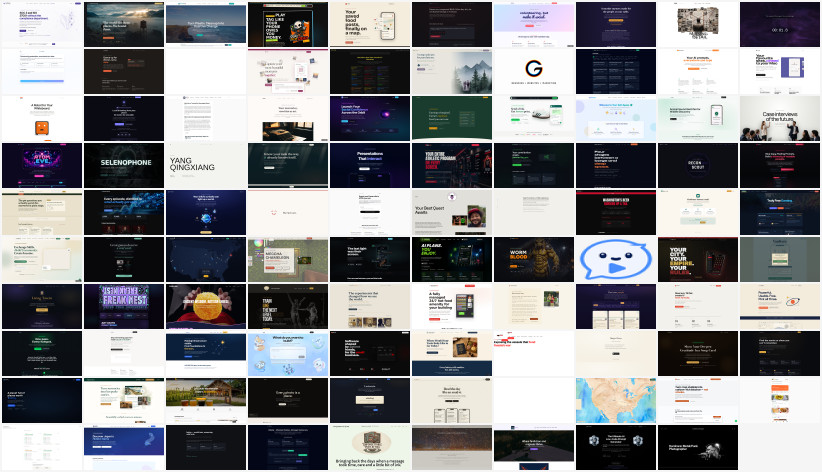This screenshot has height=472, width=822.
Task: Open the pink-lavender gradient hero thumbnail
Action: (534, 24)
